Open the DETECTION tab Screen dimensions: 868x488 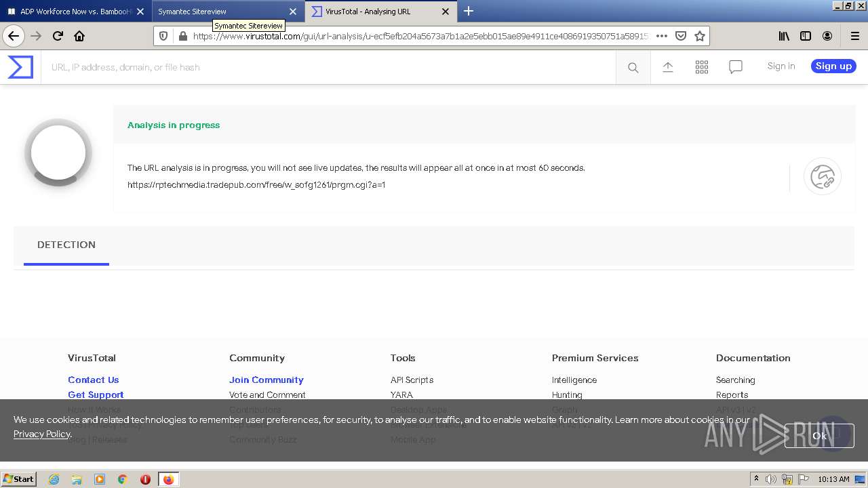[x=66, y=245]
